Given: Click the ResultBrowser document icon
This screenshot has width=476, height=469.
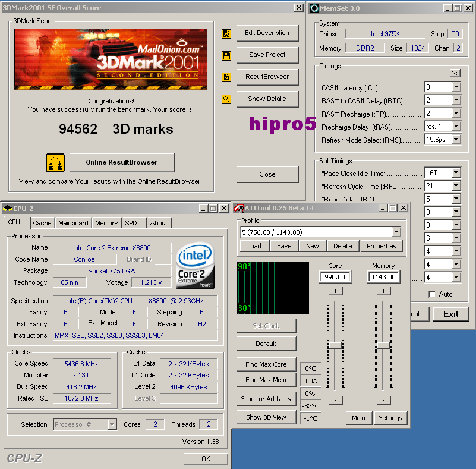Looking at the screenshot, I should tap(226, 77).
